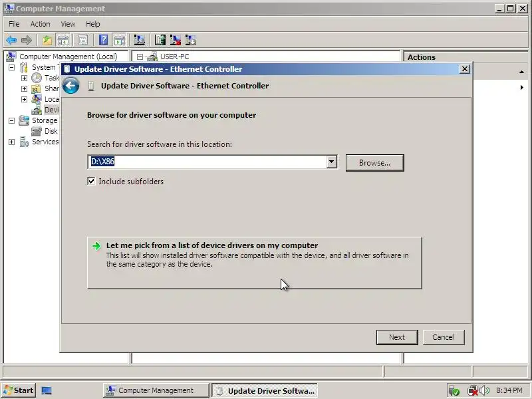Click the D:\X86 location input field
532x399 pixels.
coord(207,162)
